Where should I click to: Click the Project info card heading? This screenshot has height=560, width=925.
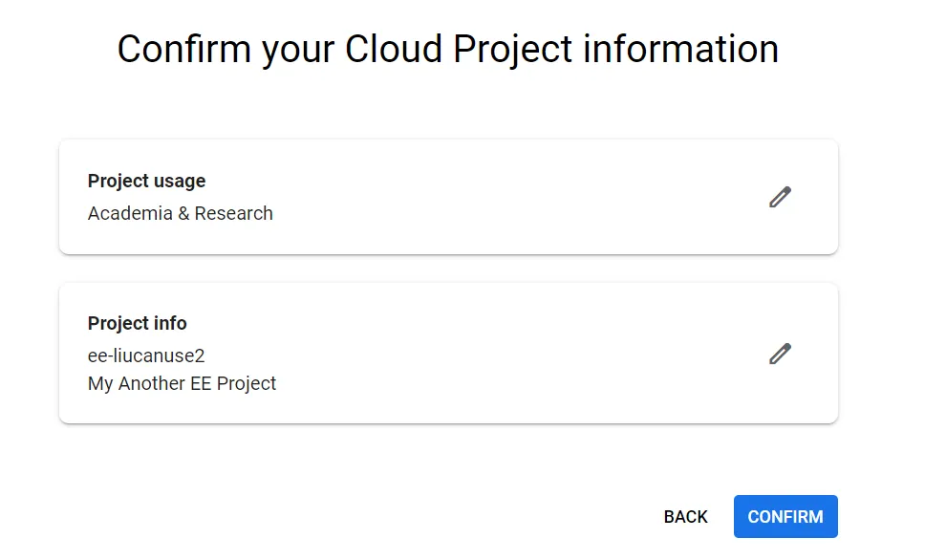click(137, 323)
